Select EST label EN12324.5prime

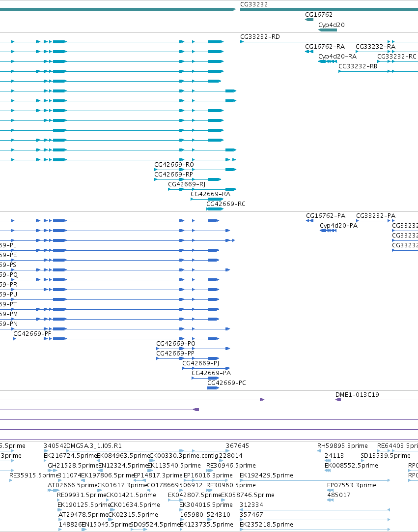point(123,466)
